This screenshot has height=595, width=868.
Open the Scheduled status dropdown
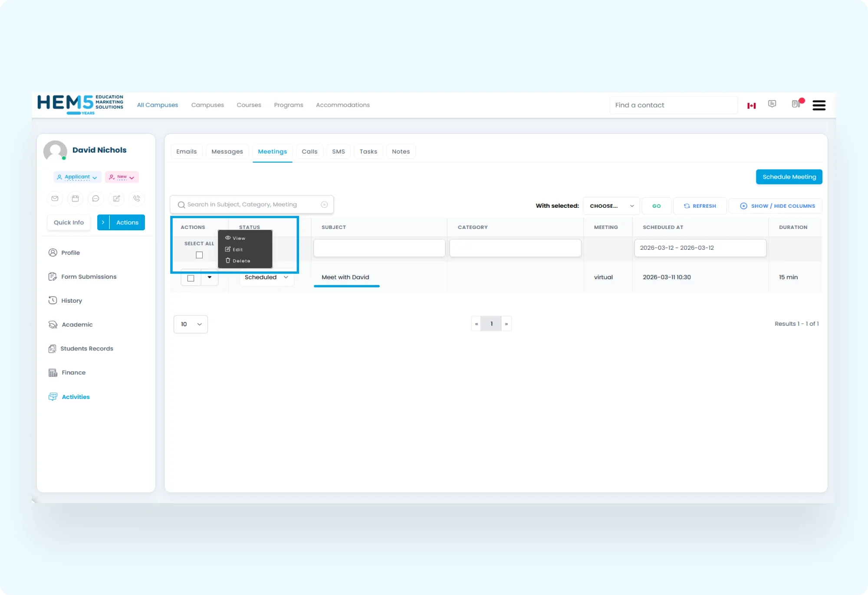click(x=266, y=277)
